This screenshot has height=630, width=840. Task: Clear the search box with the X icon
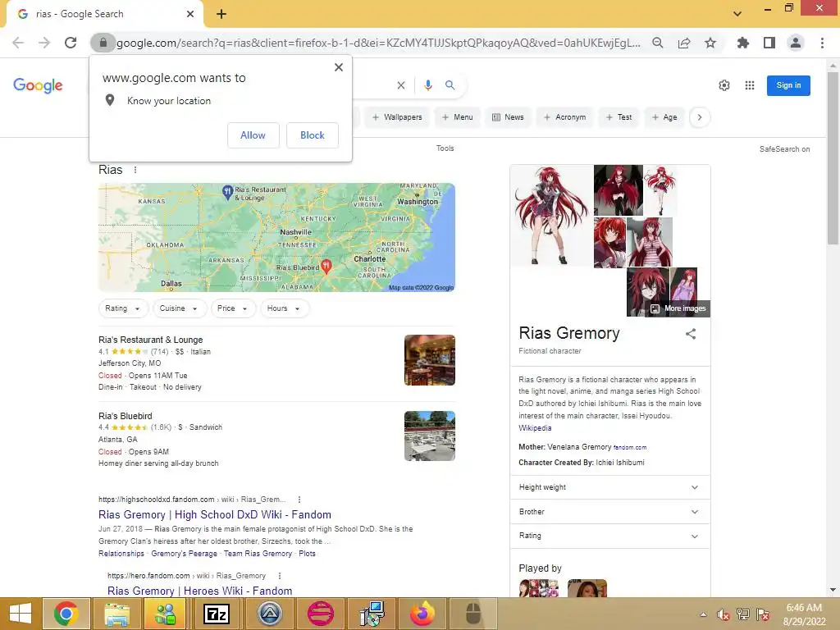[x=400, y=85]
